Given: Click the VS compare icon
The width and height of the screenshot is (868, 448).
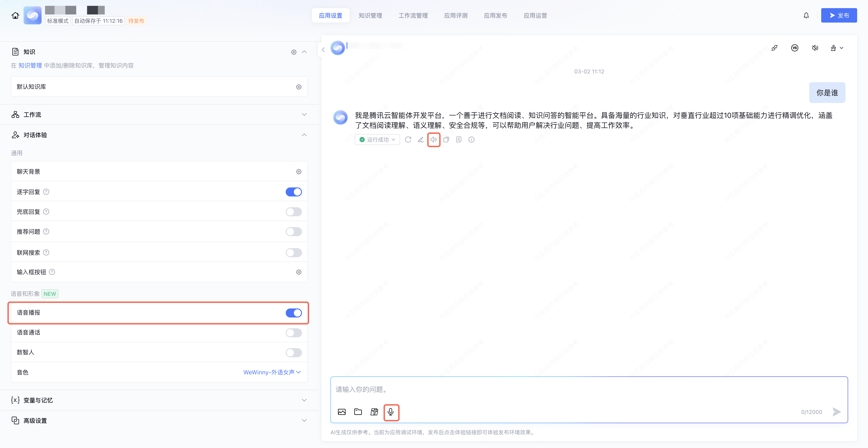Looking at the screenshot, I should tap(795, 48).
